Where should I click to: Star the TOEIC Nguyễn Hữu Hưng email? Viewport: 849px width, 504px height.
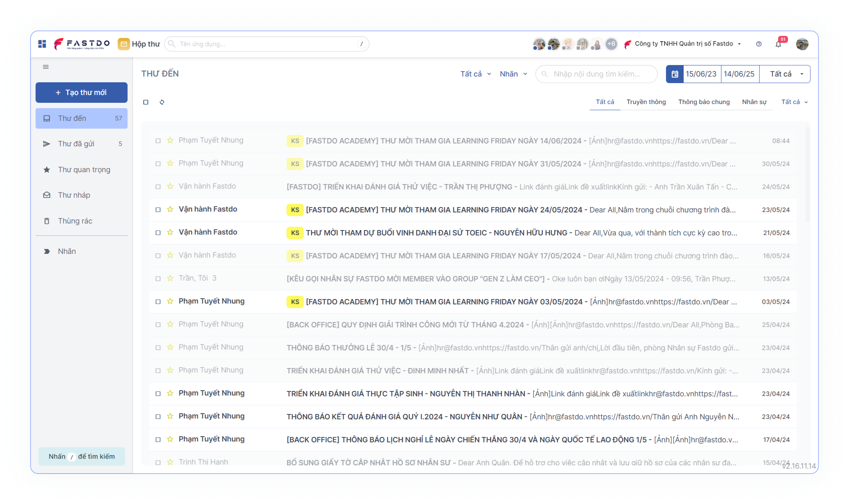pos(170,232)
